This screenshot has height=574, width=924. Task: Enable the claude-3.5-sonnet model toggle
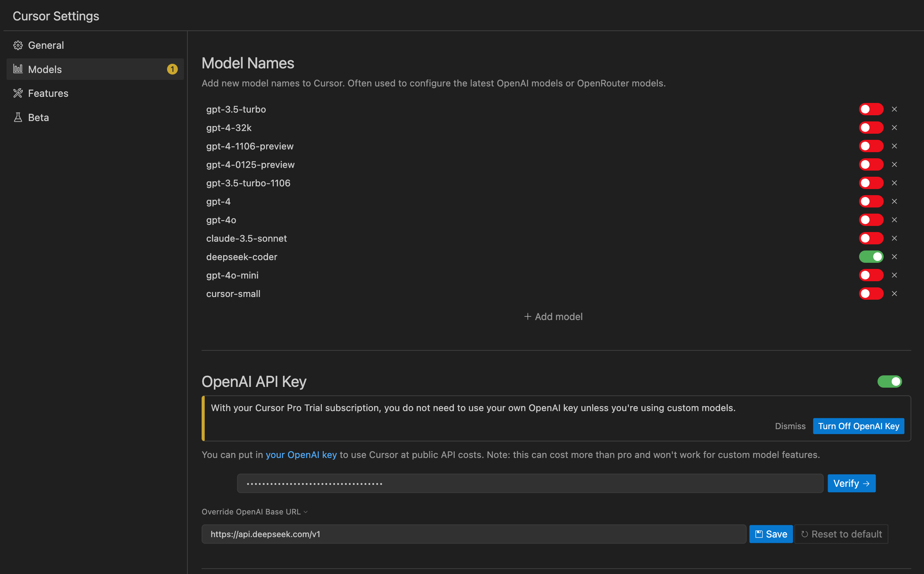click(x=871, y=238)
